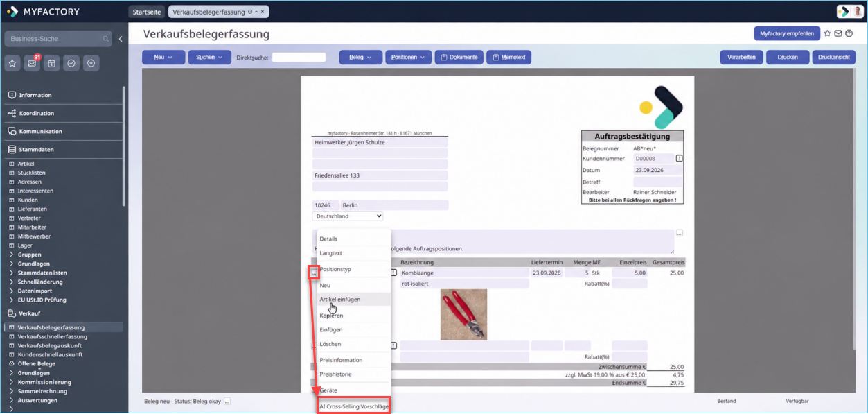Switch to the Startseite tab
The height and width of the screenshot is (414, 868).
(x=147, y=12)
